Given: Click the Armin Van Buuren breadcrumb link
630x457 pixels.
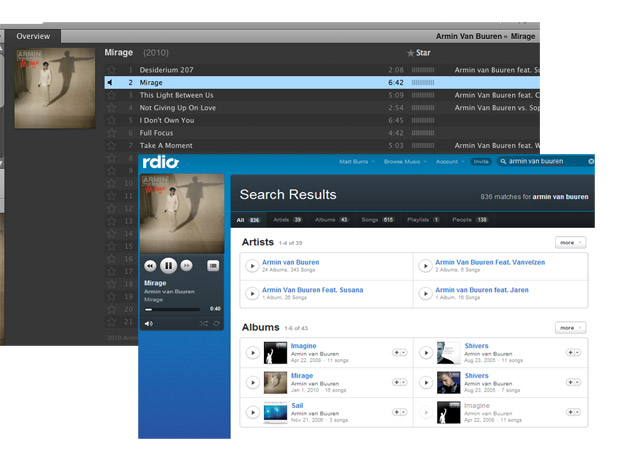Looking at the screenshot, I should coord(469,36).
